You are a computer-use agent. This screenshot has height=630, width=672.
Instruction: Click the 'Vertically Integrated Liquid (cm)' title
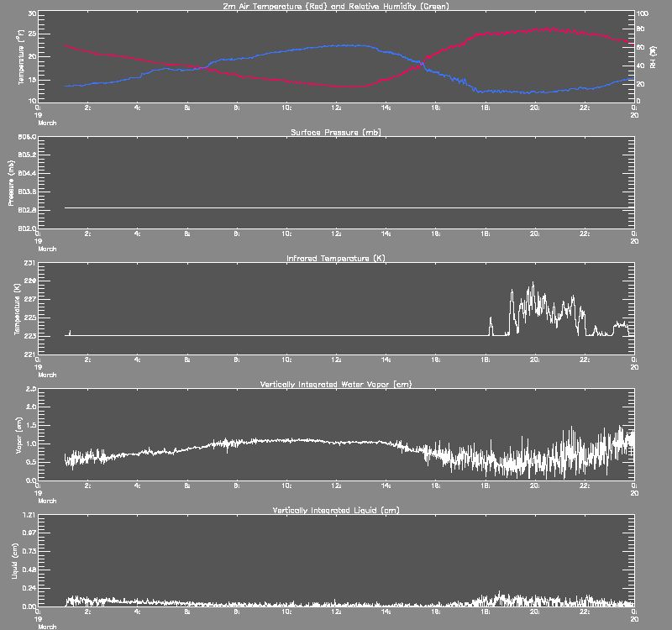[336, 510]
